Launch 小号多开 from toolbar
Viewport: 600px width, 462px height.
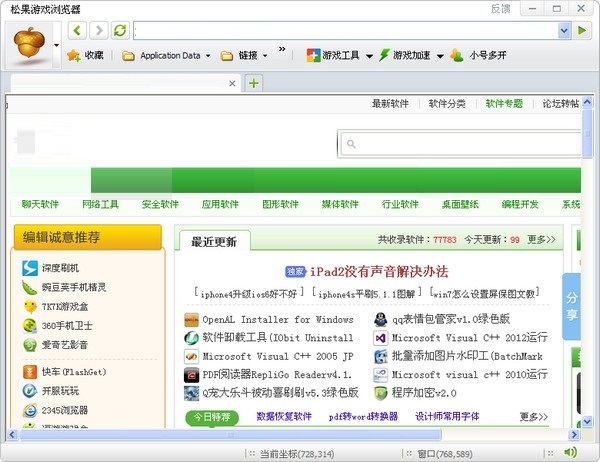point(478,56)
